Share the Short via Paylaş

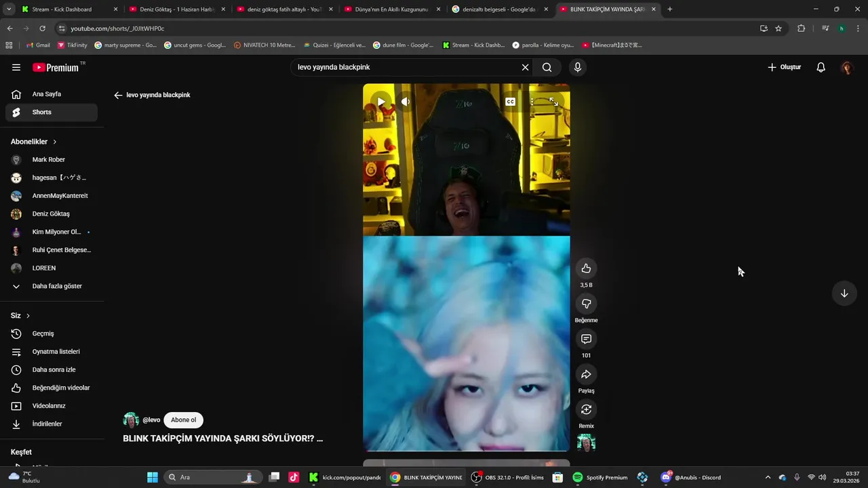click(586, 374)
